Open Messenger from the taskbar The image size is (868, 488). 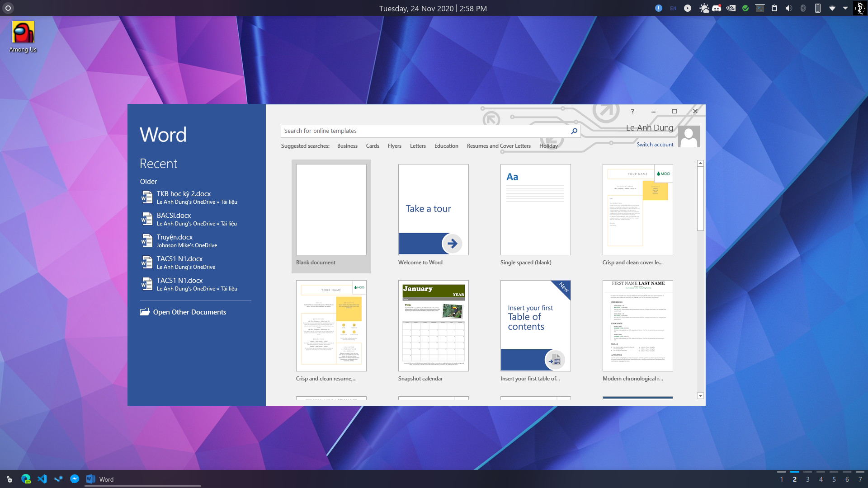[x=75, y=479]
